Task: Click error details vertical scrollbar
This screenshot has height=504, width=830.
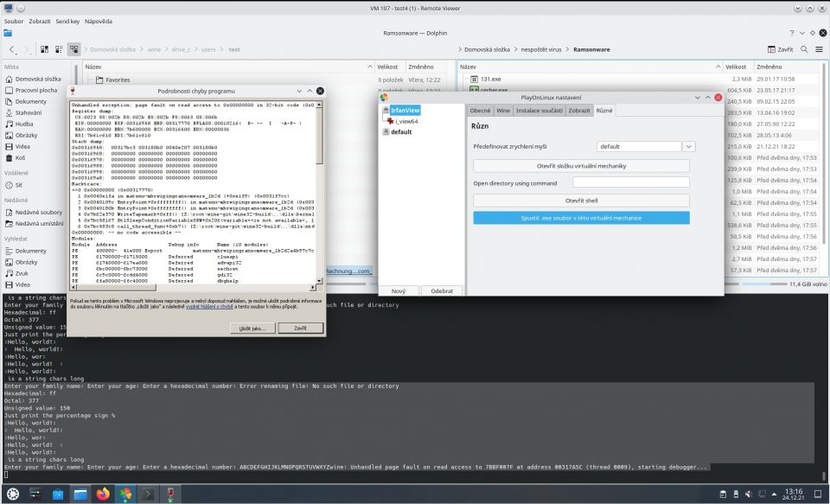Action: 319,194
